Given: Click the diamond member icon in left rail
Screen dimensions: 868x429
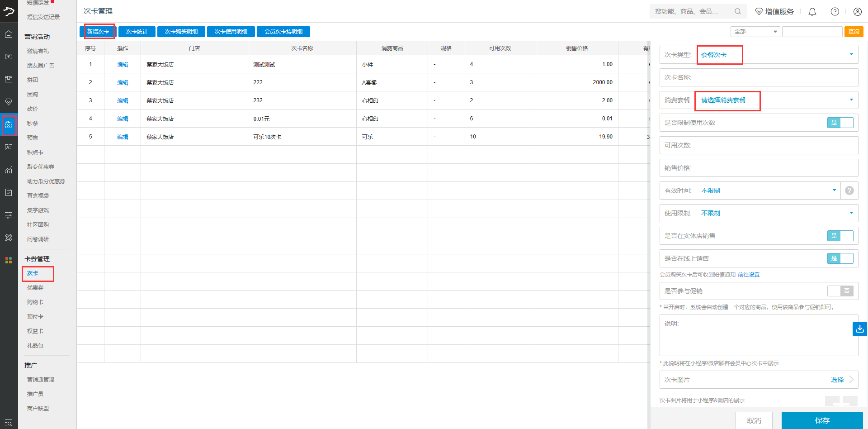Looking at the screenshot, I should coord(9,102).
